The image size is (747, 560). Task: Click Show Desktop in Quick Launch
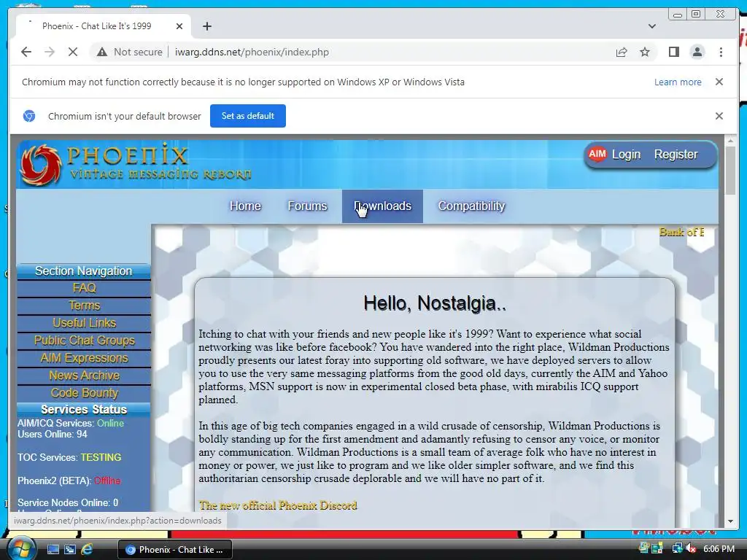point(53,550)
